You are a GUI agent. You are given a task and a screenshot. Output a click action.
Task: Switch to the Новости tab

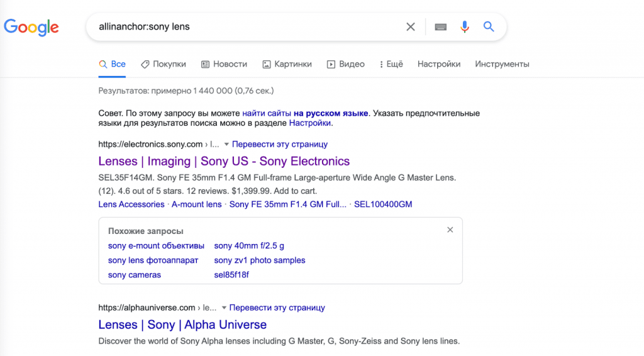coord(225,64)
